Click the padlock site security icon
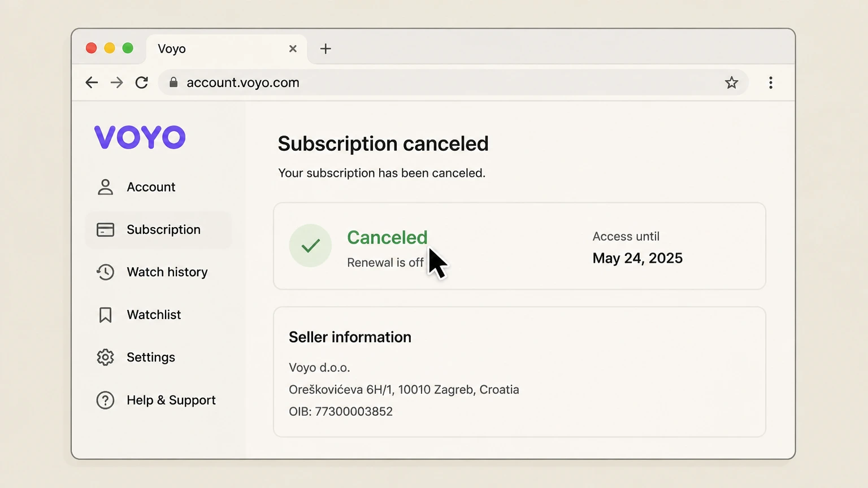This screenshot has height=488, width=868. coord(173,82)
